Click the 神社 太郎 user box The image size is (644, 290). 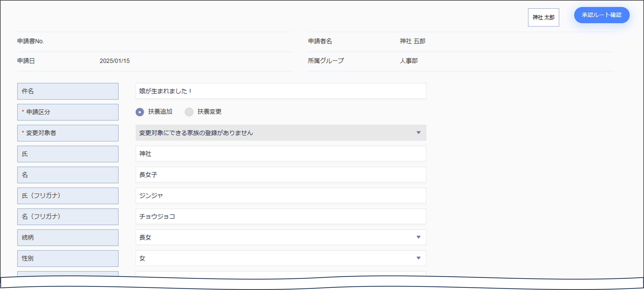543,18
